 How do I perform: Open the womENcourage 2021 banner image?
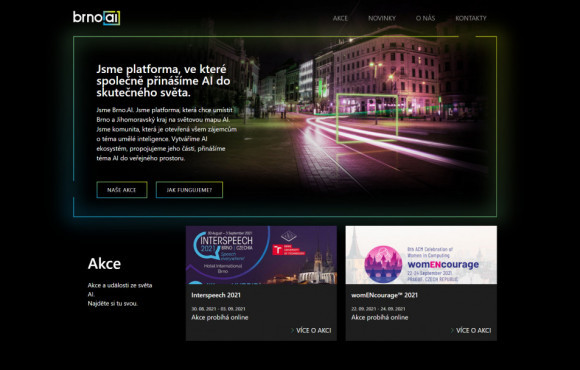click(x=421, y=255)
